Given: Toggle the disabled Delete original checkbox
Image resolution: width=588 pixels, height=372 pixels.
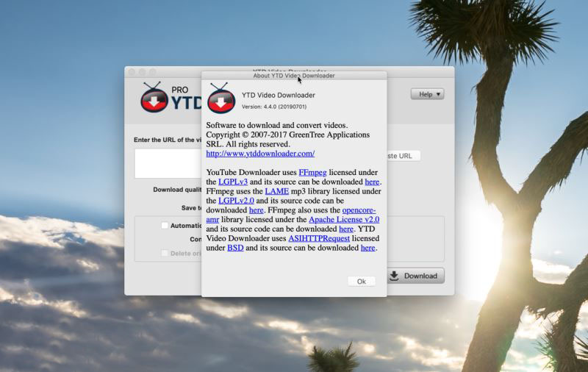Looking at the screenshot, I should tap(165, 253).
